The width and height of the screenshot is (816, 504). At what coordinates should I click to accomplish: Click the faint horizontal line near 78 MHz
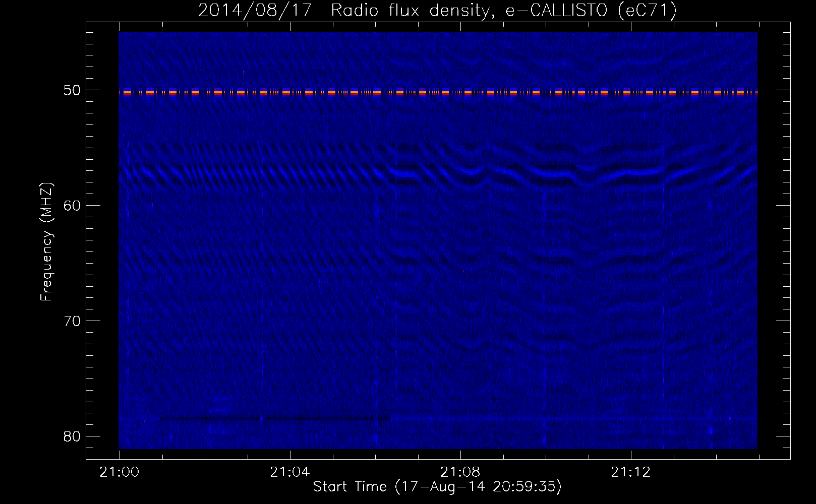point(438,418)
